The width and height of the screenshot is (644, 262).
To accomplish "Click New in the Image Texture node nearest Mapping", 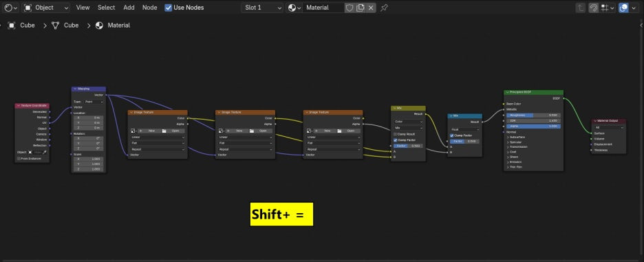I will tap(149, 131).
